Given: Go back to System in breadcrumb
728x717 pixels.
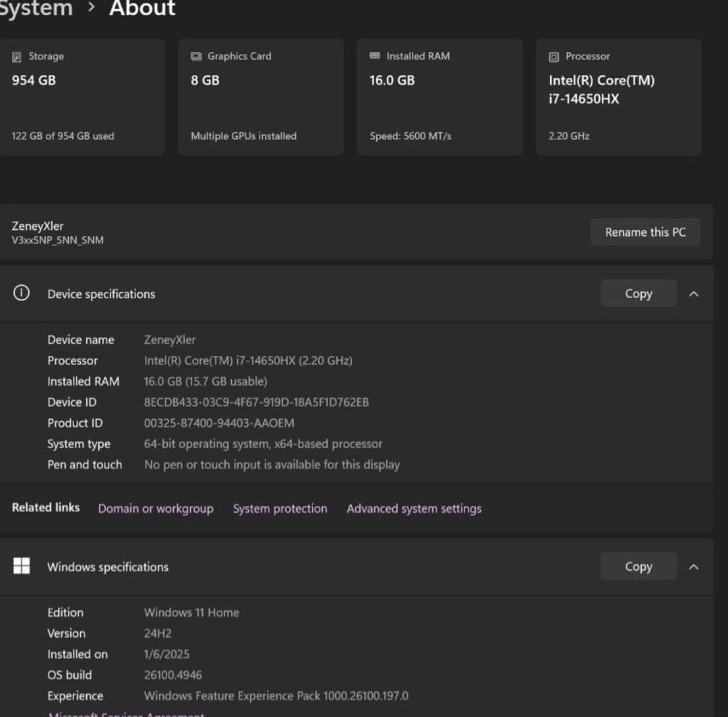Looking at the screenshot, I should (36, 8).
